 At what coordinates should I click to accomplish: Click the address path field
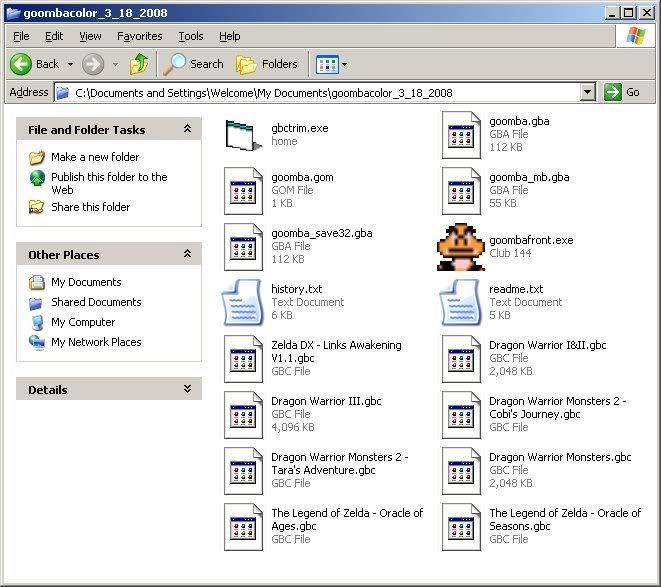click(317, 92)
